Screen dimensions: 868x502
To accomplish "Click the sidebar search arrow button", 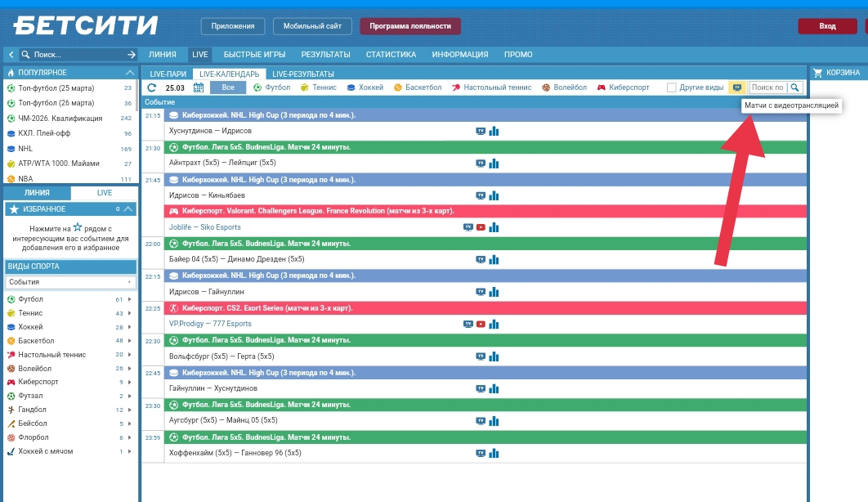I will coord(132,55).
